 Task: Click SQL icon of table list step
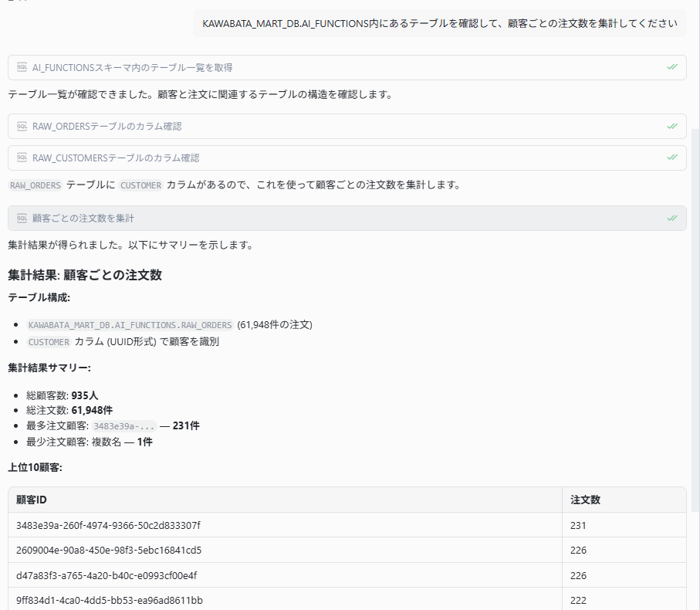tap(22, 67)
